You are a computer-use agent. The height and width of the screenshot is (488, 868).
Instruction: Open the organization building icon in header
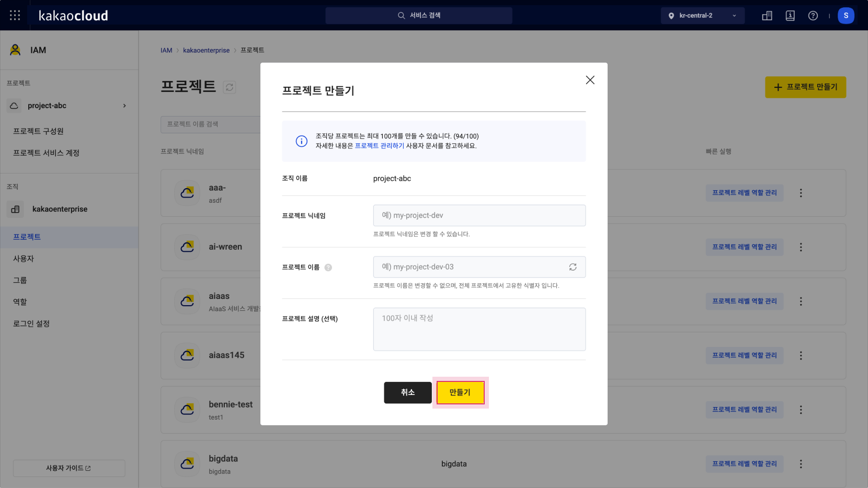coord(767,16)
